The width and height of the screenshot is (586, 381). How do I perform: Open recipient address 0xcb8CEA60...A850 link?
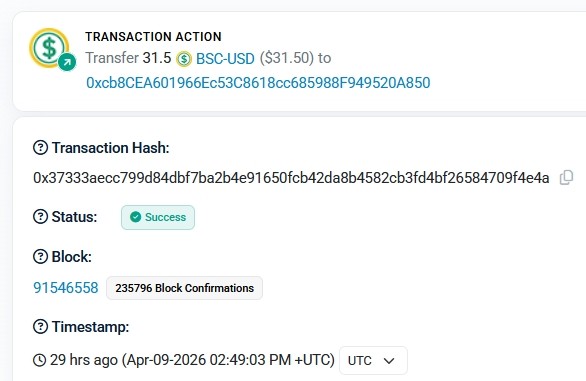[x=258, y=83]
